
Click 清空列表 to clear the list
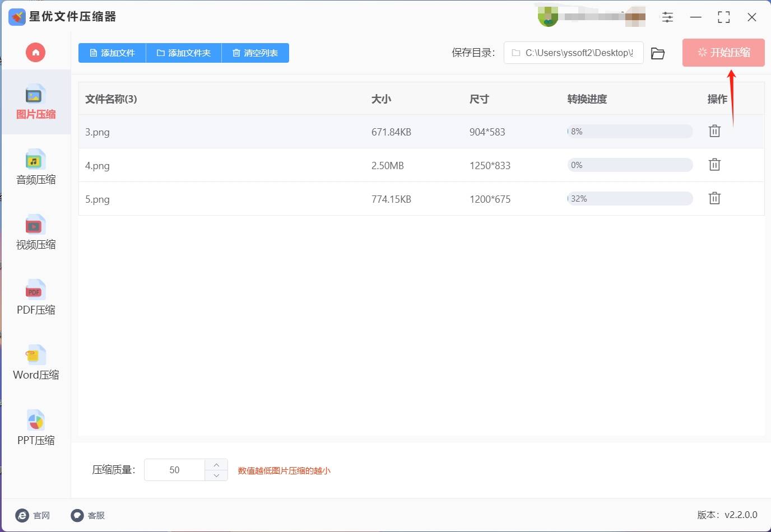(256, 53)
